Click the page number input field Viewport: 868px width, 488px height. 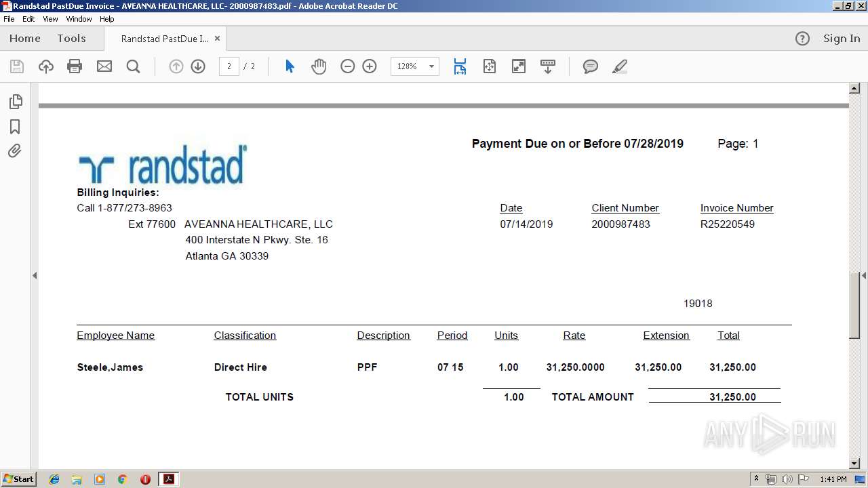(x=229, y=66)
